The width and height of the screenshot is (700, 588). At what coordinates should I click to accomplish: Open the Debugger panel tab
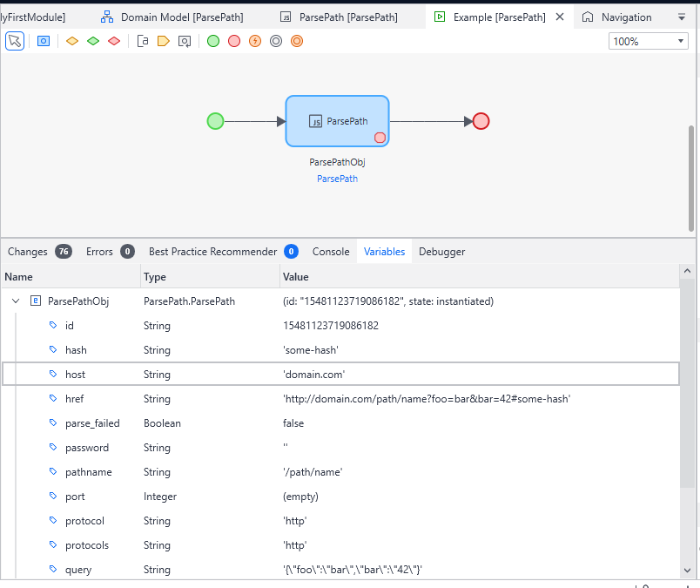tap(441, 252)
